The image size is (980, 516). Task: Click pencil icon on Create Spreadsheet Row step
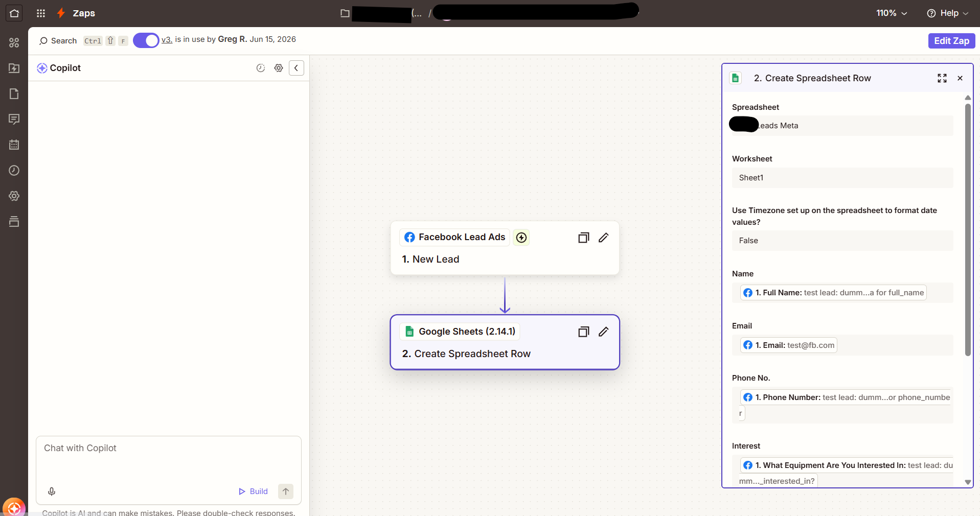pyautogui.click(x=604, y=332)
